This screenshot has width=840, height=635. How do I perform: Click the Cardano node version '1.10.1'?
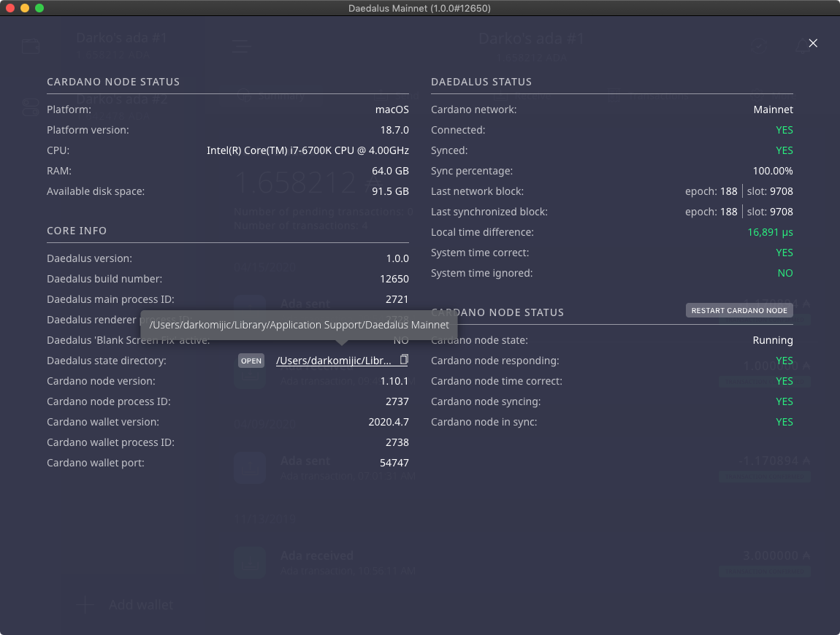tap(394, 381)
